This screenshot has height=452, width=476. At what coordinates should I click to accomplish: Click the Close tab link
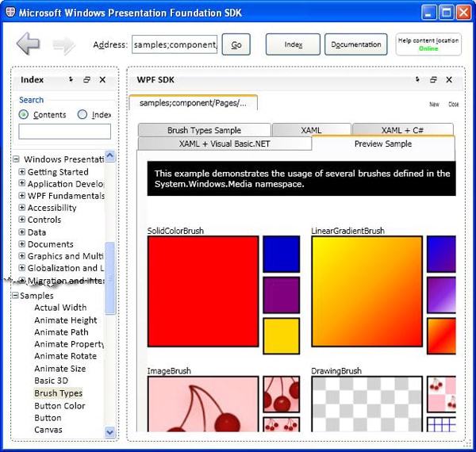pyautogui.click(x=454, y=105)
